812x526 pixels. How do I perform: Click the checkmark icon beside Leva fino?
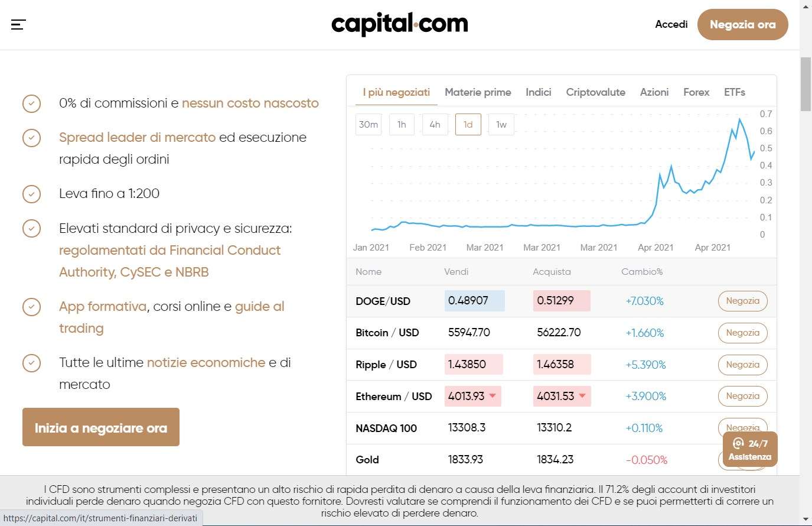point(31,194)
